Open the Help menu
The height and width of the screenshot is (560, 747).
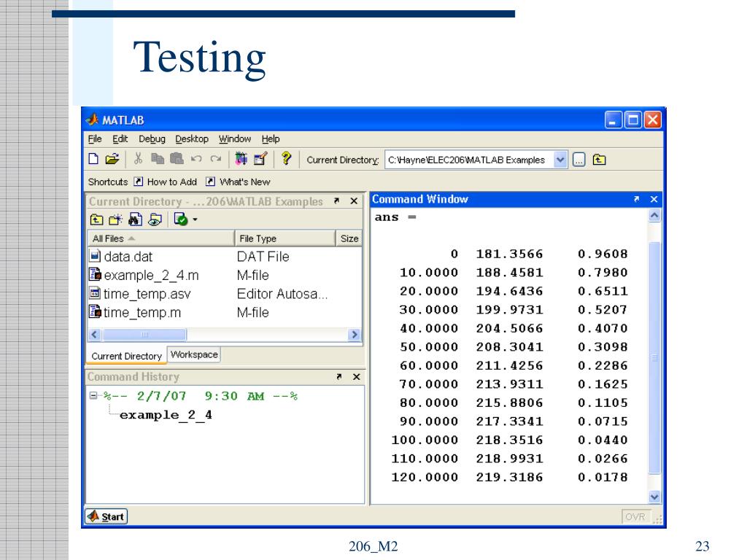pos(271,139)
